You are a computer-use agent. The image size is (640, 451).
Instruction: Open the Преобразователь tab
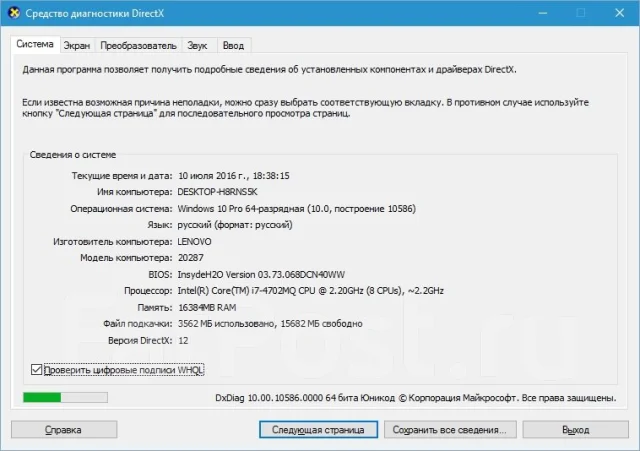point(138,46)
